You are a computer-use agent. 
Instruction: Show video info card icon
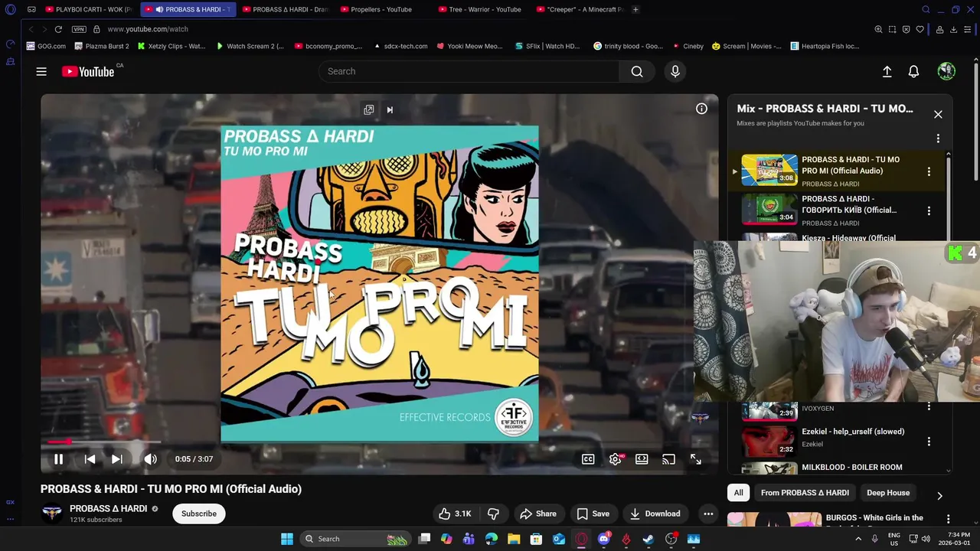coord(701,109)
